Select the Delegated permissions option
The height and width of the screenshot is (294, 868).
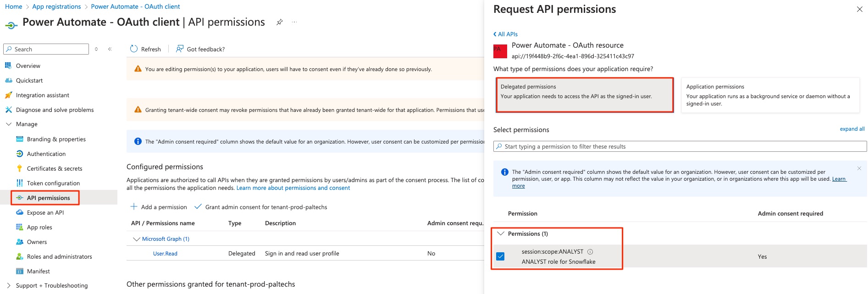tap(585, 95)
